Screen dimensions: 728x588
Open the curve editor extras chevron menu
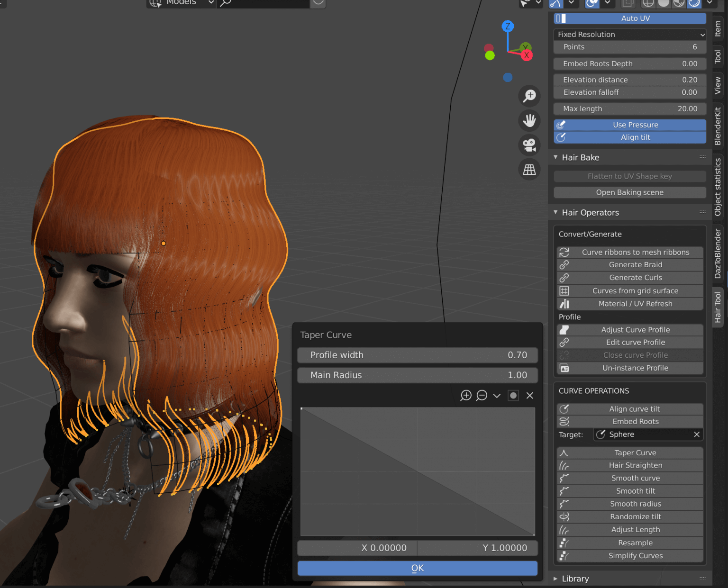[x=497, y=396]
